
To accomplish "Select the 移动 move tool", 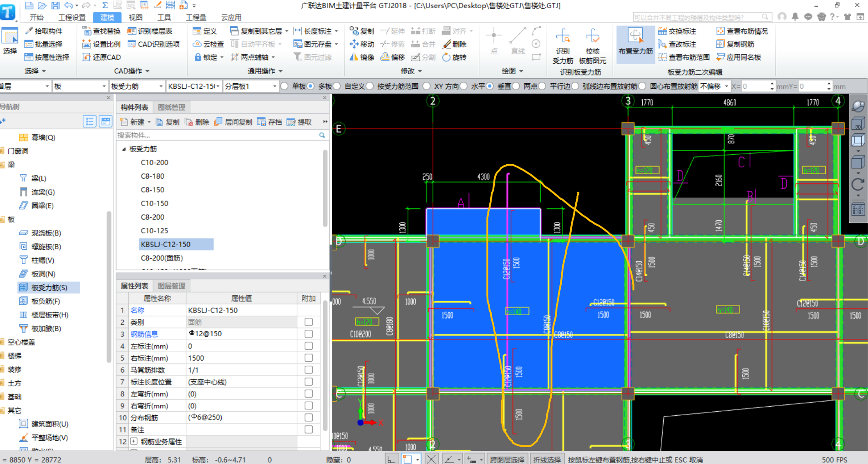I will click(362, 44).
